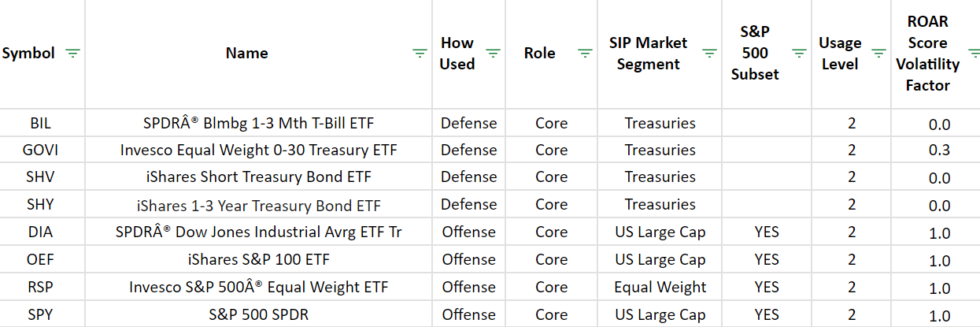
Task: Click Invesco Equal Weight 0-30 Treasury ETF
Action: point(259,150)
